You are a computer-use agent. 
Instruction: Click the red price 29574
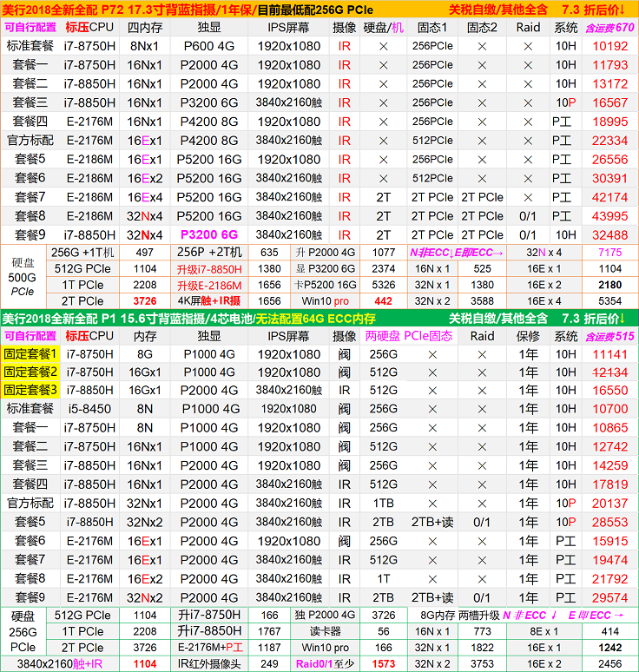609,598
